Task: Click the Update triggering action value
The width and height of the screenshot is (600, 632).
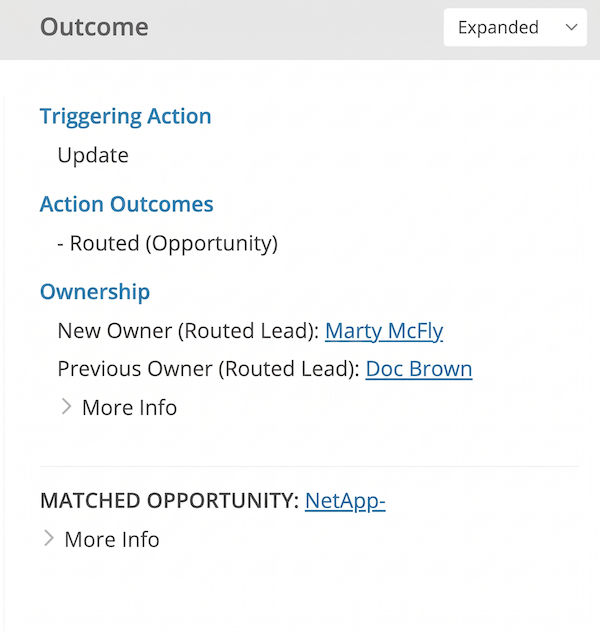Action: (93, 155)
